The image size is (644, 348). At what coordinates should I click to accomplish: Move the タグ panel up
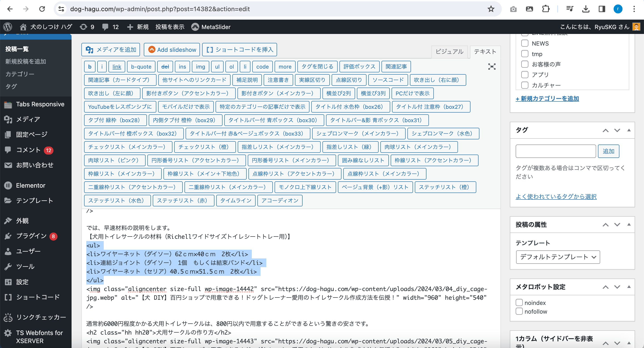point(606,130)
